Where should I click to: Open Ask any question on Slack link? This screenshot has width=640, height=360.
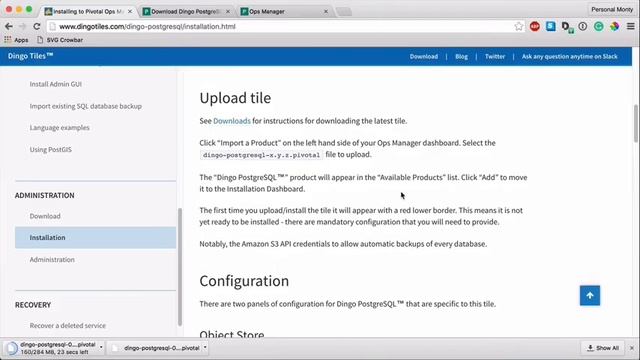569,57
